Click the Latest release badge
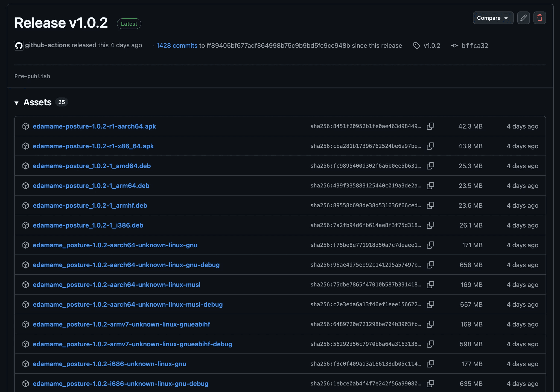Screen dimensions: 560x392 [129, 24]
